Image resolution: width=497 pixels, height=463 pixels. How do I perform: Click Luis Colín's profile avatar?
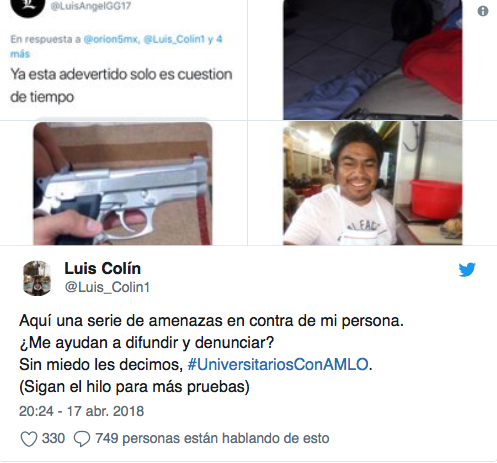click(37, 278)
